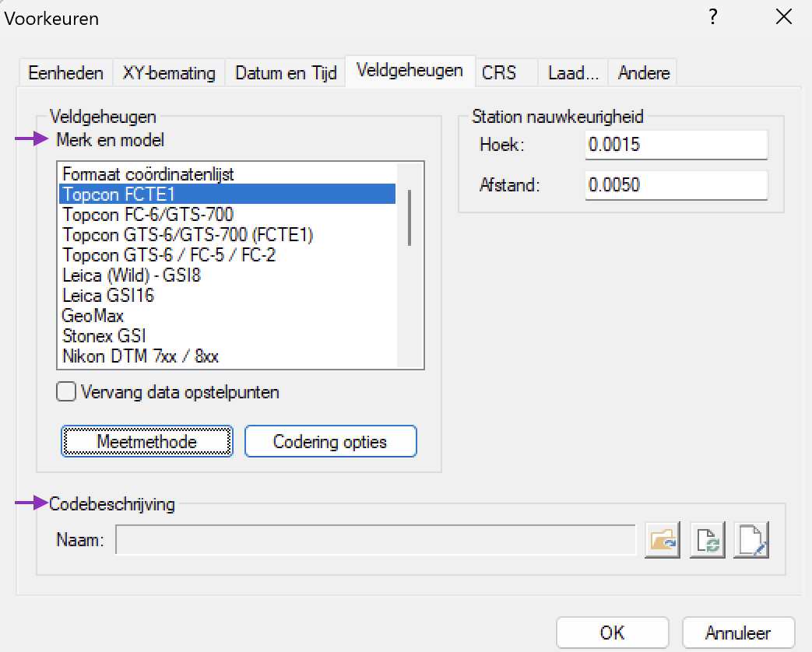
Task: Edit the code description file icon
Action: (751, 540)
